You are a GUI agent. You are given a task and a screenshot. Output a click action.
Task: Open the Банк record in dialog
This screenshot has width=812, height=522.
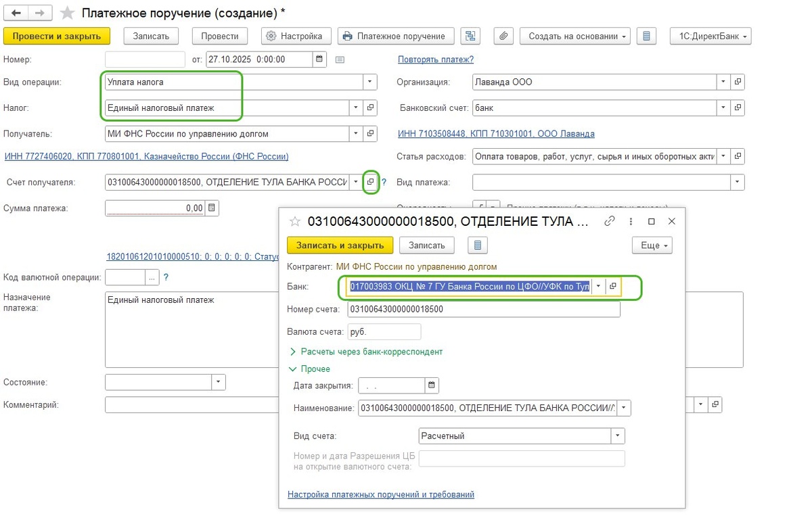point(612,287)
